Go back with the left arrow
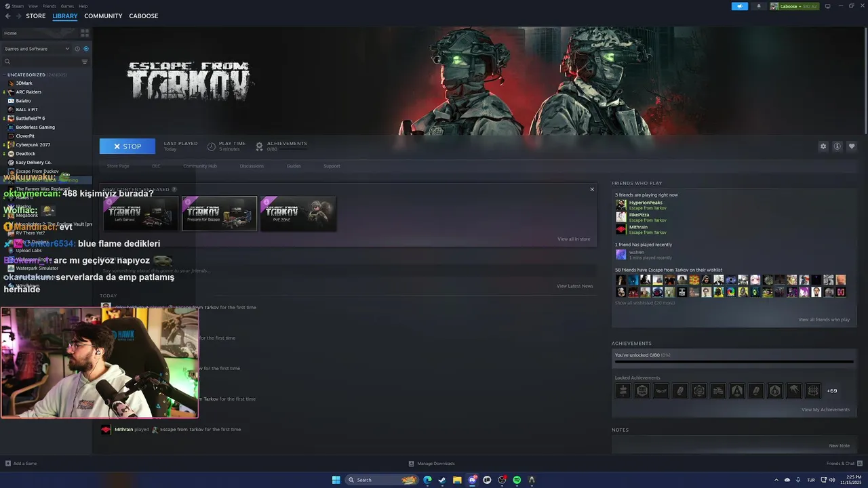This screenshot has width=868, height=488. [x=7, y=16]
